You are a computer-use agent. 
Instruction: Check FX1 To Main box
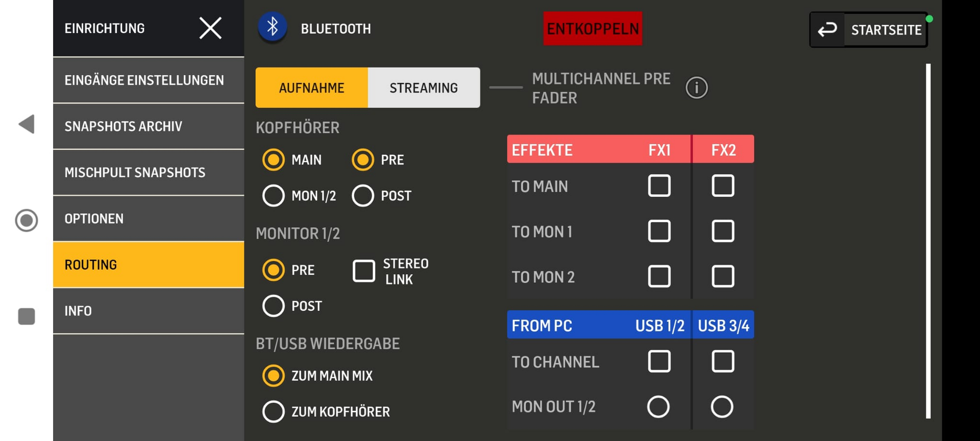click(x=659, y=186)
